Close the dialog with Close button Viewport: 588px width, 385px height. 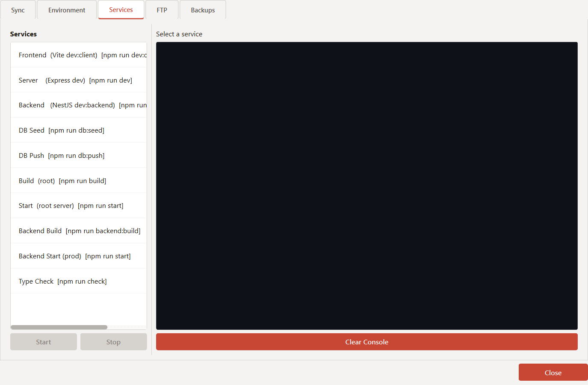coord(553,373)
